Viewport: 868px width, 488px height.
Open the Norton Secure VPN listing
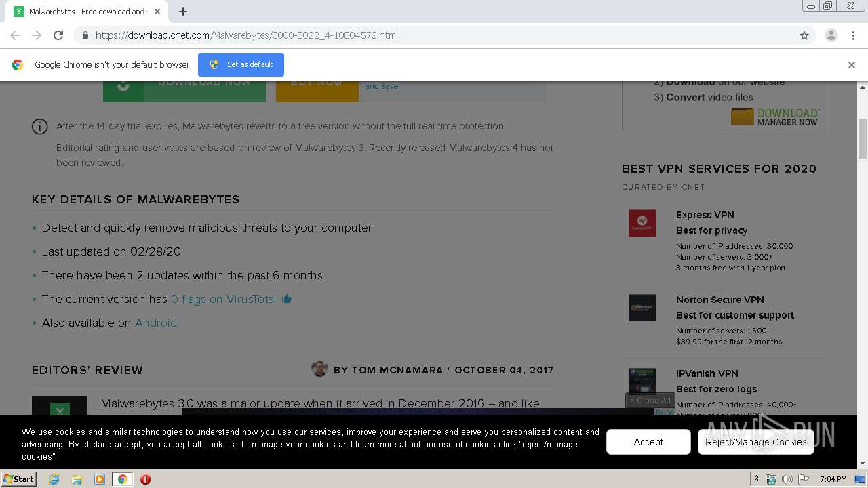719,300
